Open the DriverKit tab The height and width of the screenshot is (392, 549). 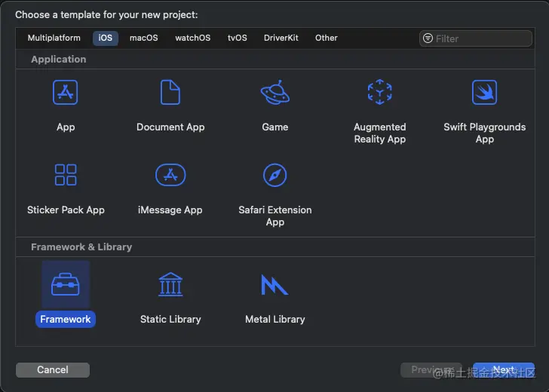point(281,38)
